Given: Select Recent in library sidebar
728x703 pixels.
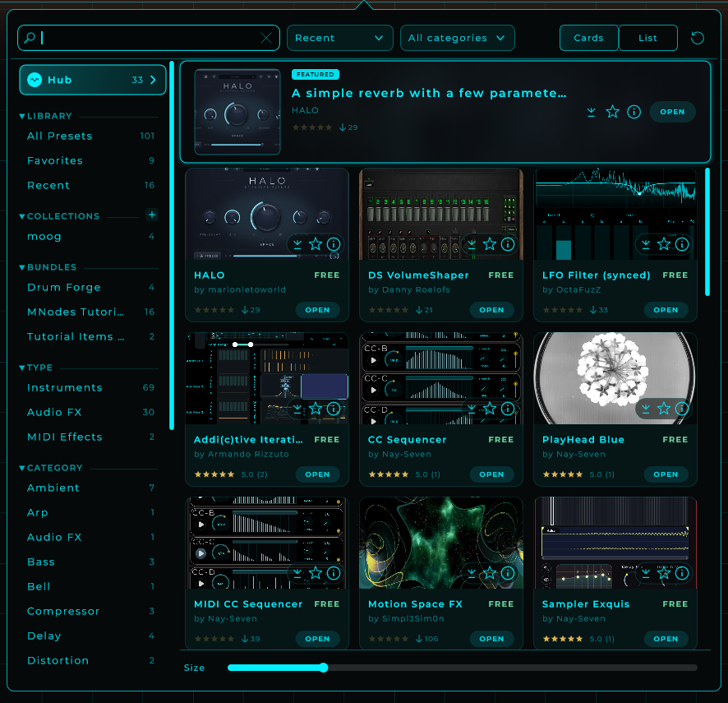Looking at the screenshot, I should pyautogui.click(x=90, y=185).
